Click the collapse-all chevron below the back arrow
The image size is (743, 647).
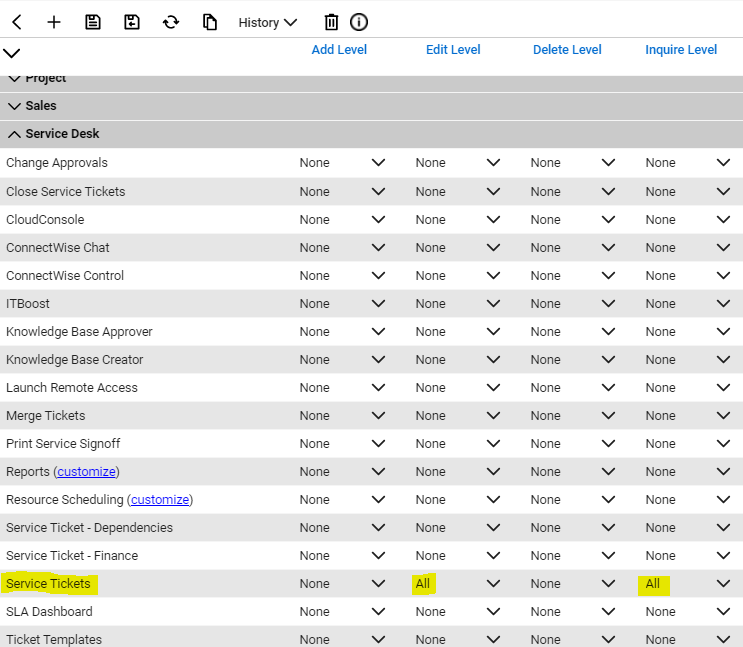coord(11,53)
